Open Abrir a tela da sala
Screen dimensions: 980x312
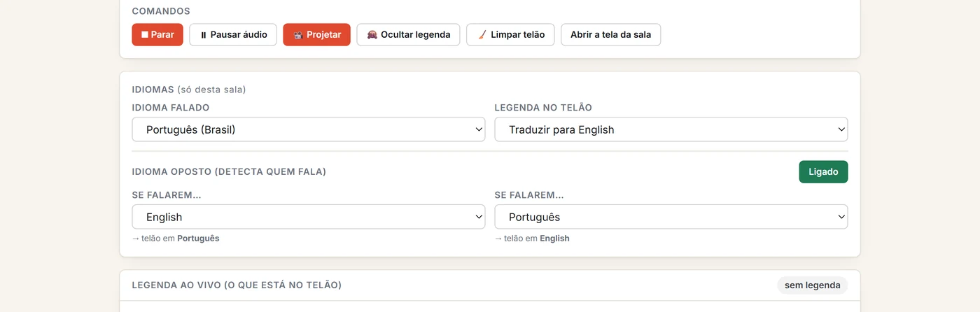click(x=610, y=34)
